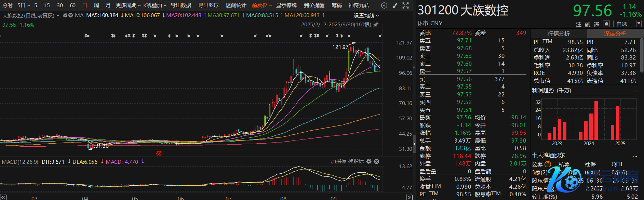Switch to 周 weekly K-line period
644x200 pixels.
pyautogui.click(x=96, y=5)
